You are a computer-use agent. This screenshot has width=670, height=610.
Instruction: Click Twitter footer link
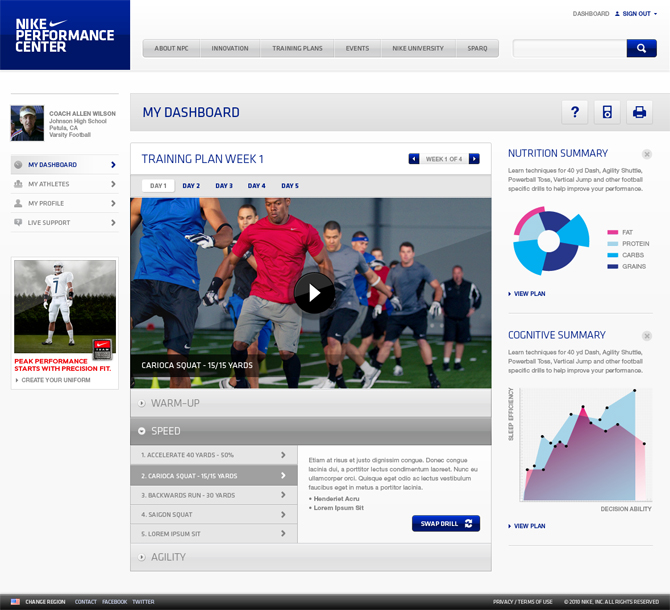pos(143,602)
